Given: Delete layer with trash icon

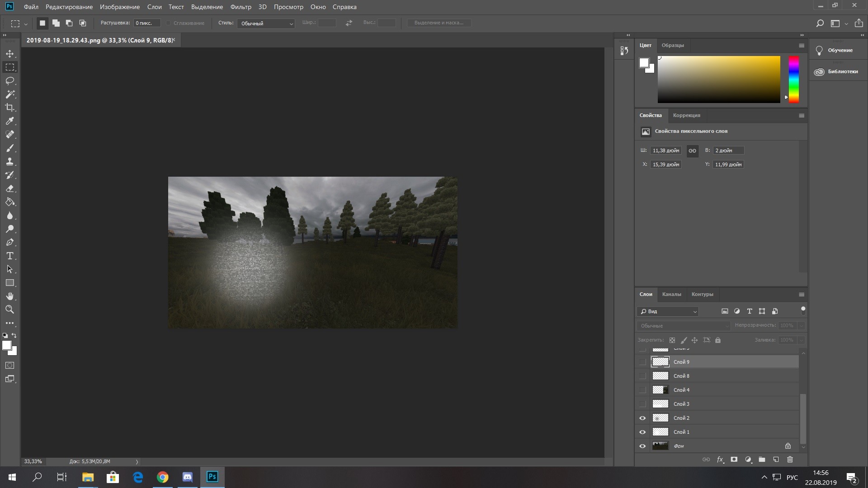Looking at the screenshot, I should point(790,460).
